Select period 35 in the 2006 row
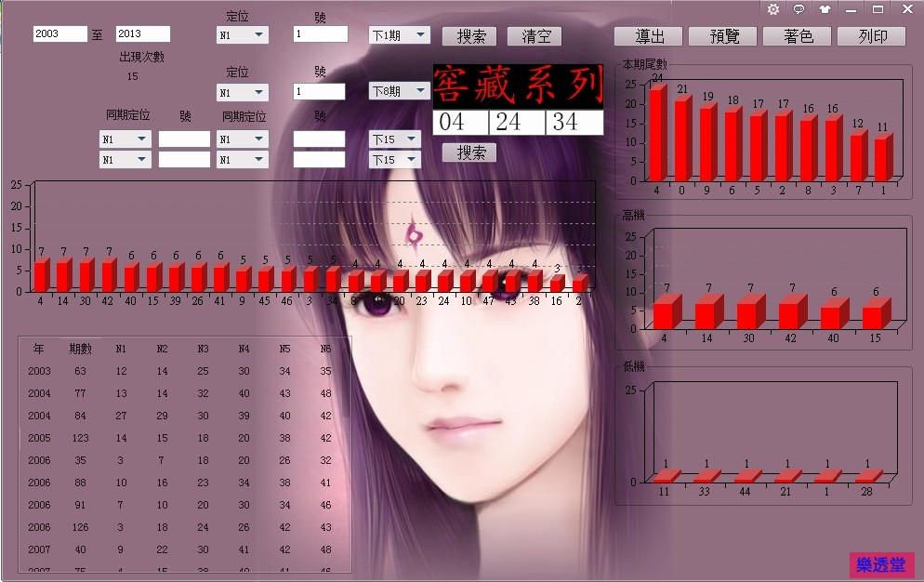This screenshot has height=582, width=924. click(x=80, y=460)
